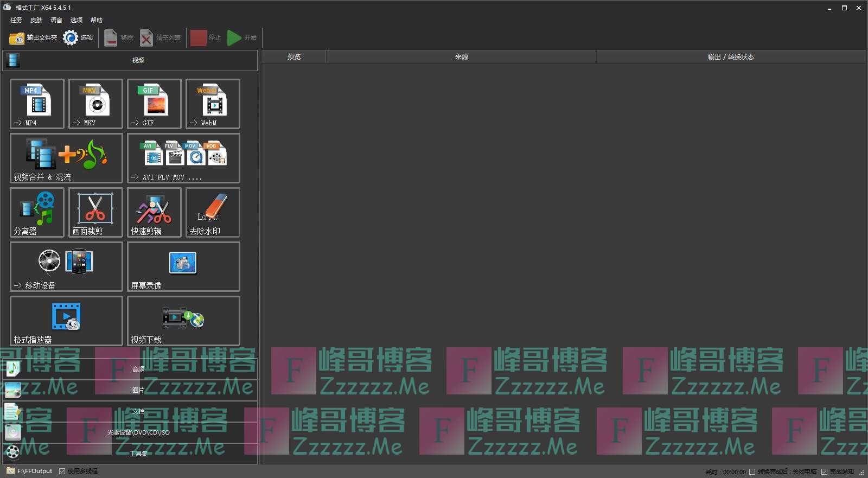
Task: Choose the MKV conversion tile
Action: pyautogui.click(x=95, y=103)
